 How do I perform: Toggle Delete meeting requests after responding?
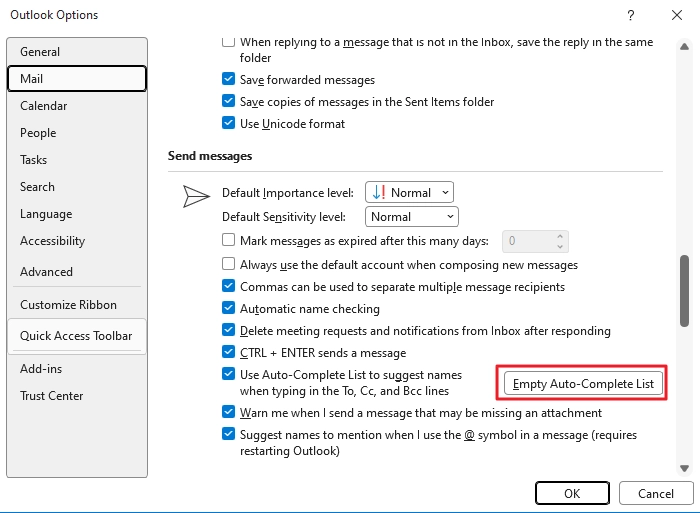pyautogui.click(x=228, y=330)
